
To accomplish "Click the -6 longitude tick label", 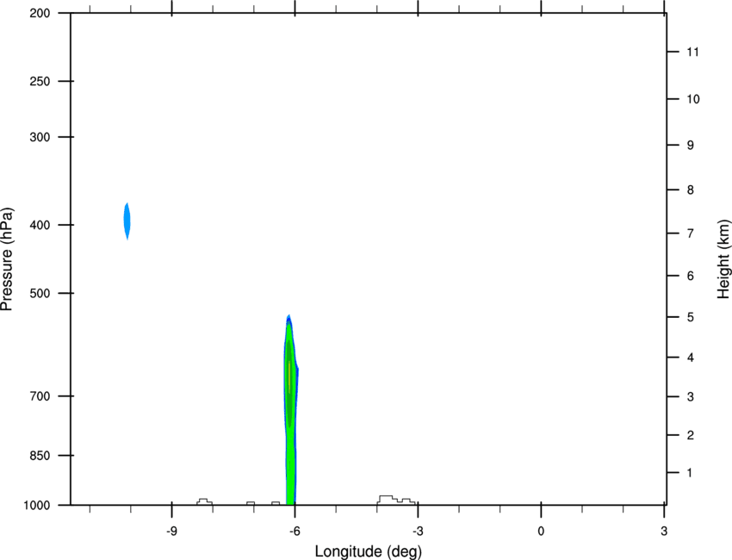I will click(x=295, y=532).
